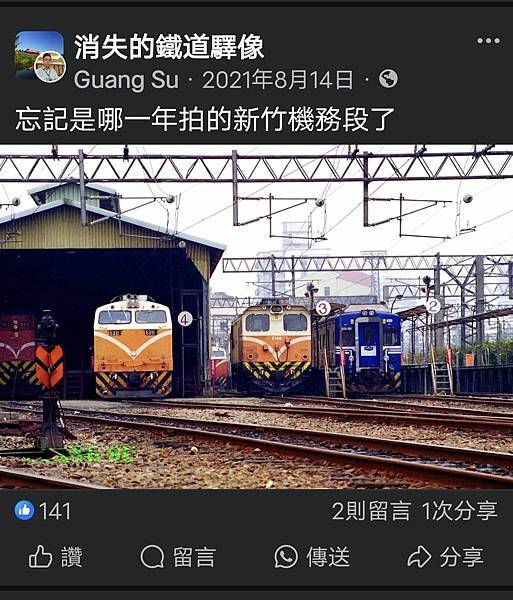View the 141 reactions count

click(x=55, y=511)
